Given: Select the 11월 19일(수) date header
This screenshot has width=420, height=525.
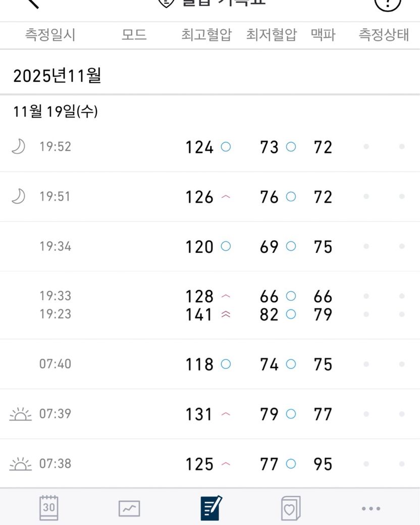Looking at the screenshot, I should click(56, 112).
